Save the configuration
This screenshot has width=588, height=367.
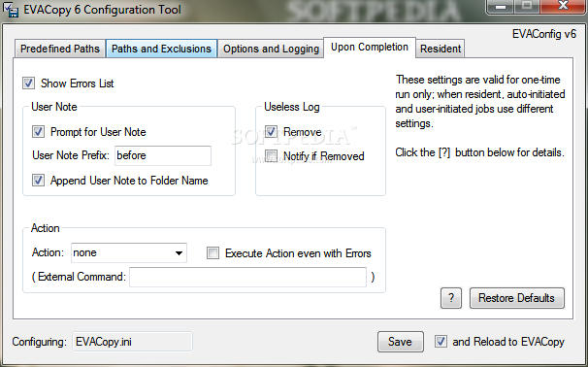400,342
